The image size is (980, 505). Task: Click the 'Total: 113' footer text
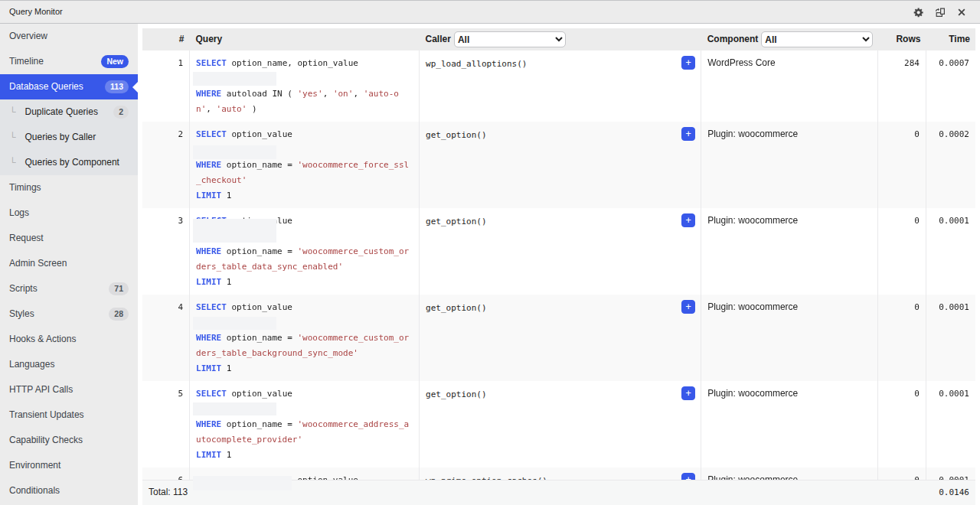(168, 492)
